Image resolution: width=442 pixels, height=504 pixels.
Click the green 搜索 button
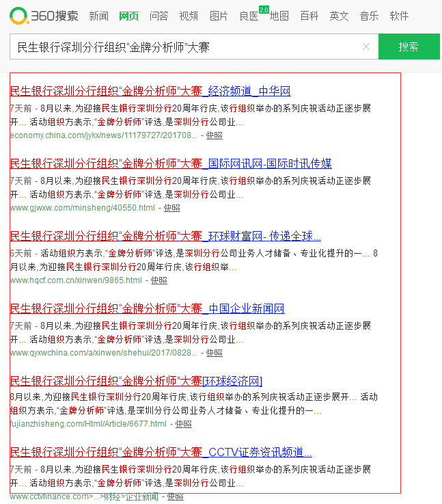coord(409,47)
